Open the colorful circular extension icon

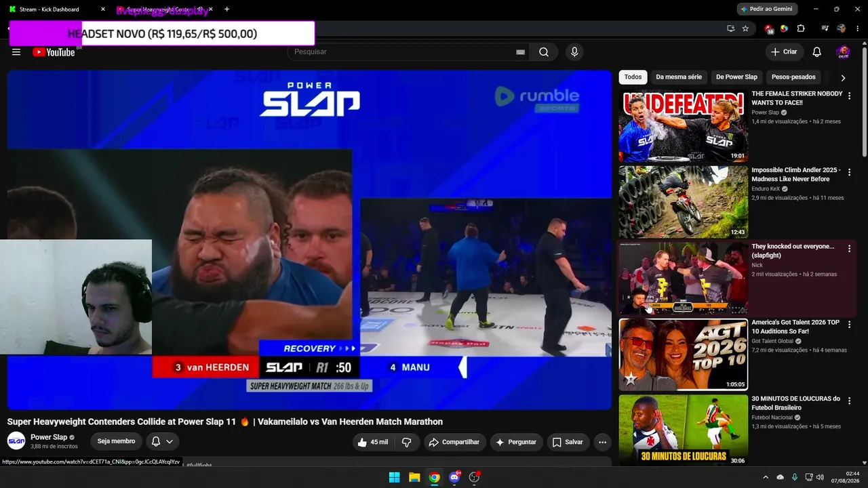[x=784, y=28]
